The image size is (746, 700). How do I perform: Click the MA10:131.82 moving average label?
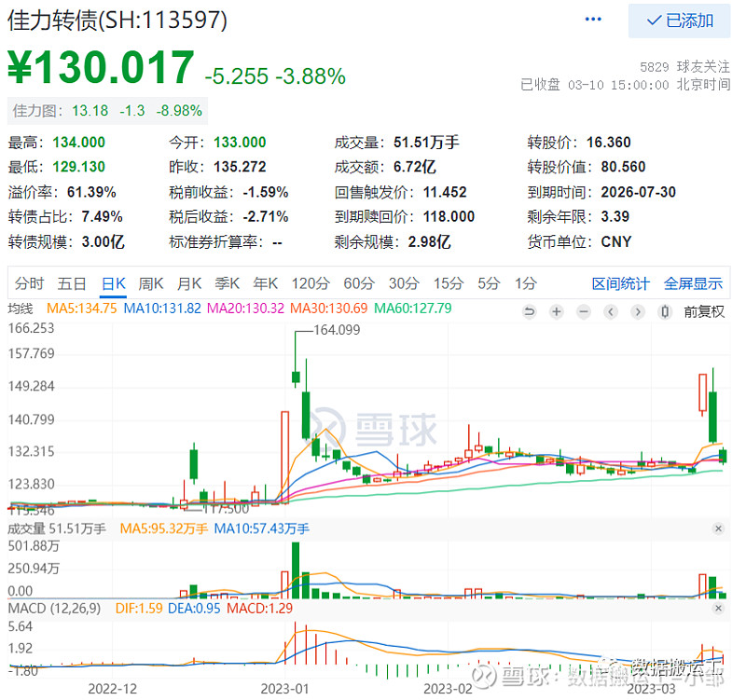coord(162,309)
